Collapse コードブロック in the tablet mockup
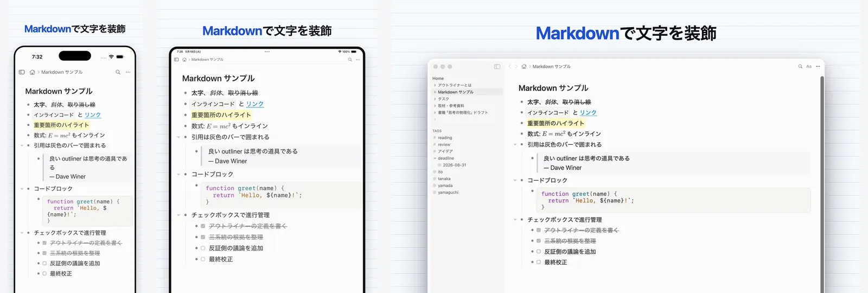The image size is (868, 293). pyautogui.click(x=178, y=175)
